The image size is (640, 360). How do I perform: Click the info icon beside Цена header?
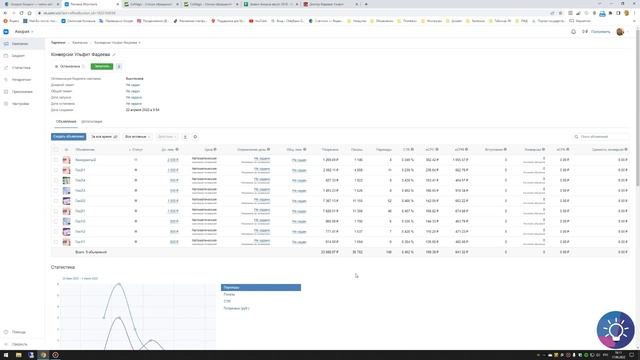tap(215, 149)
